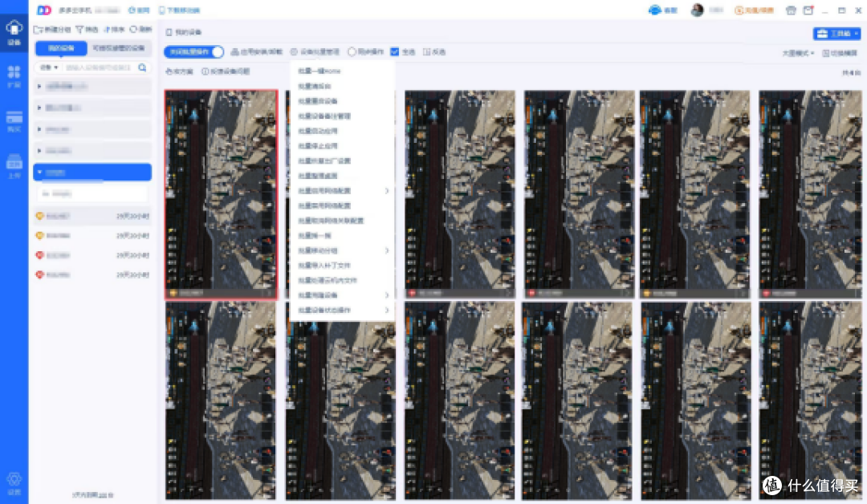Click the 新建分组 folder-plus icon
867x504 pixels.
(x=39, y=29)
